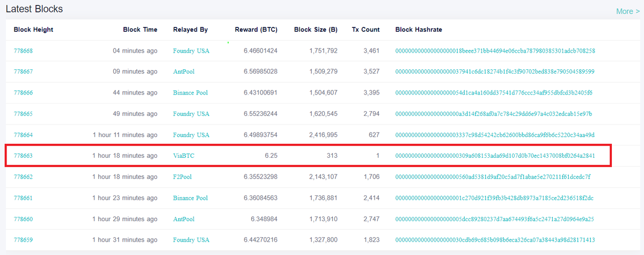This screenshot has width=644, height=255.
Task: Click AntPool relayer for block 778667
Action: point(184,72)
